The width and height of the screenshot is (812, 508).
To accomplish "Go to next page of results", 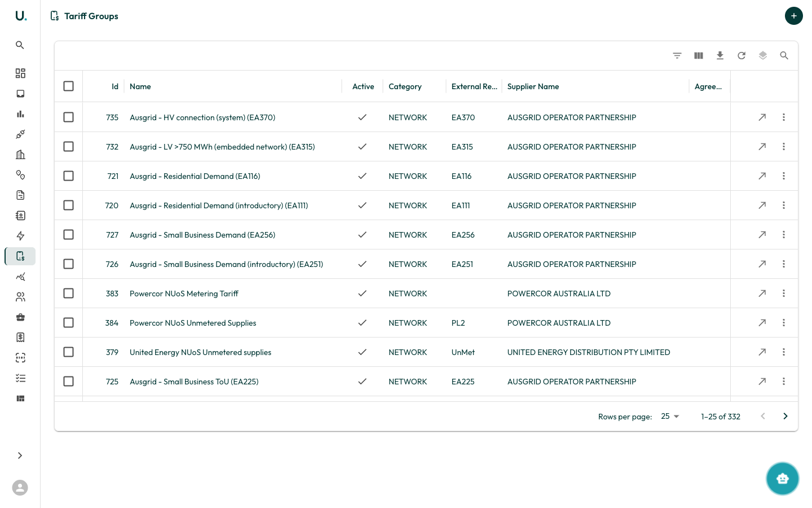I will 785,417.
